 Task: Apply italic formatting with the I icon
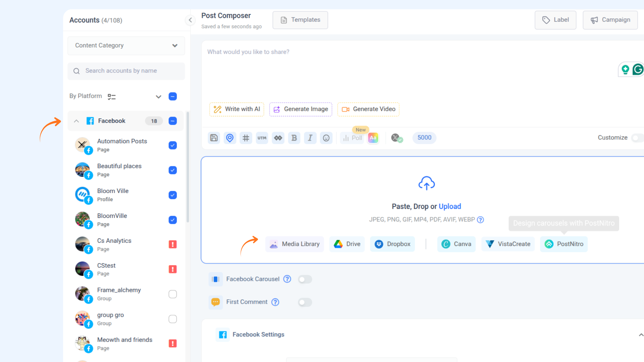(x=310, y=138)
